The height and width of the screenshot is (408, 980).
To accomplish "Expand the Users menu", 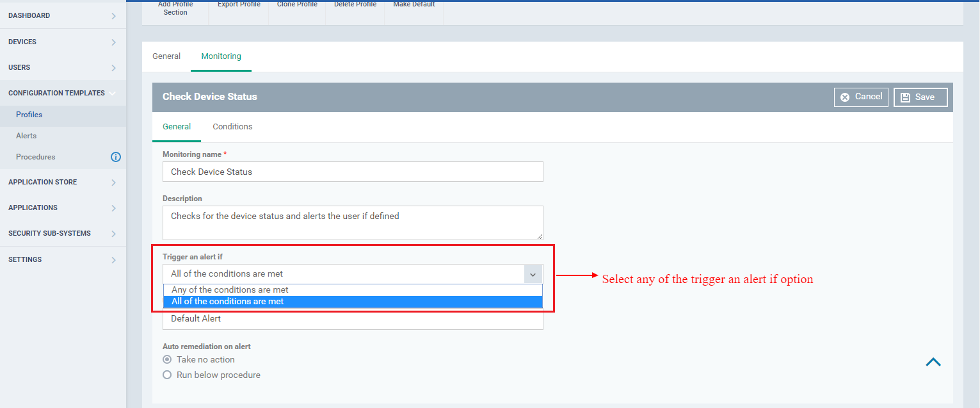I will [63, 67].
